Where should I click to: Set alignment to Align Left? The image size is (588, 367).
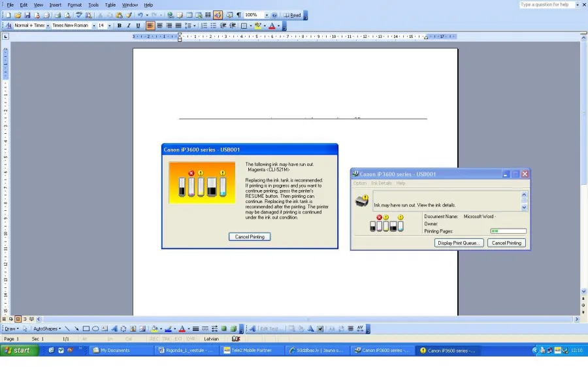[x=150, y=25]
